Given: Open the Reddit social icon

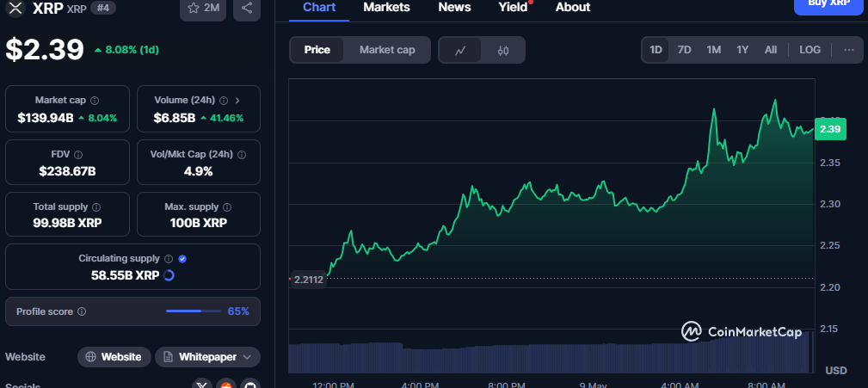Looking at the screenshot, I should click(226, 384).
